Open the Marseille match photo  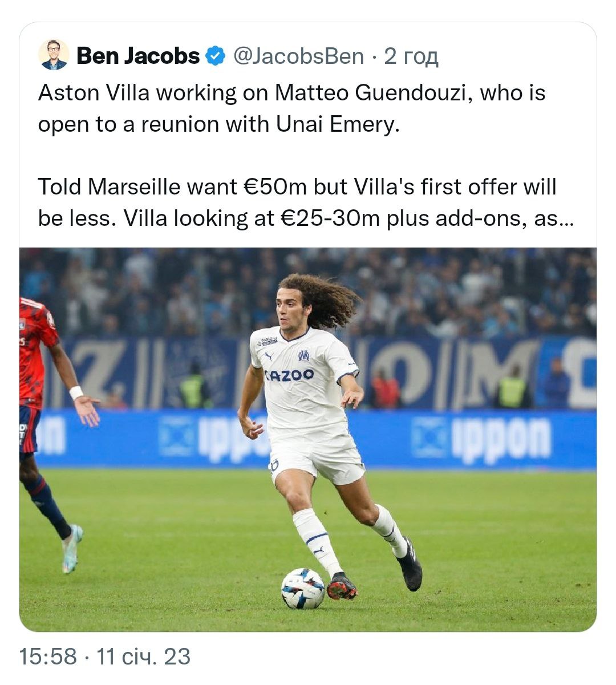(308, 439)
